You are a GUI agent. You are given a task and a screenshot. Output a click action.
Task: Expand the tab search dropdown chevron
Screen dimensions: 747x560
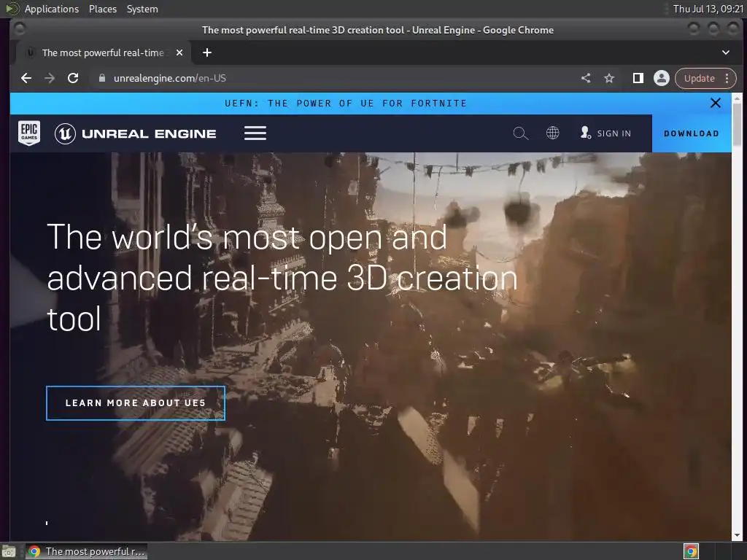[726, 52]
